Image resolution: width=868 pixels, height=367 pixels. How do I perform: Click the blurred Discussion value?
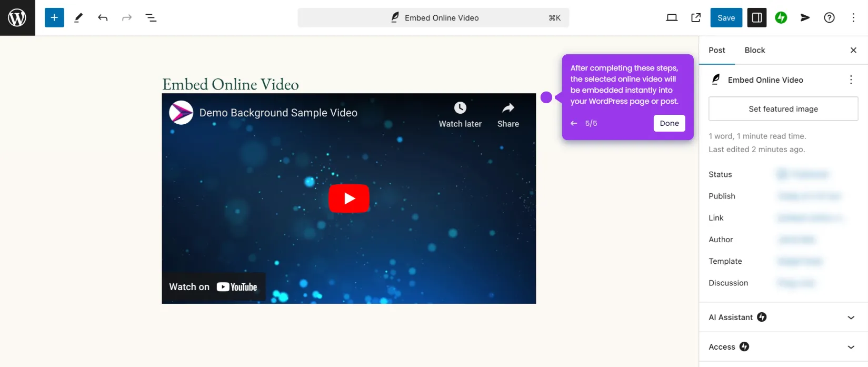pyautogui.click(x=796, y=283)
